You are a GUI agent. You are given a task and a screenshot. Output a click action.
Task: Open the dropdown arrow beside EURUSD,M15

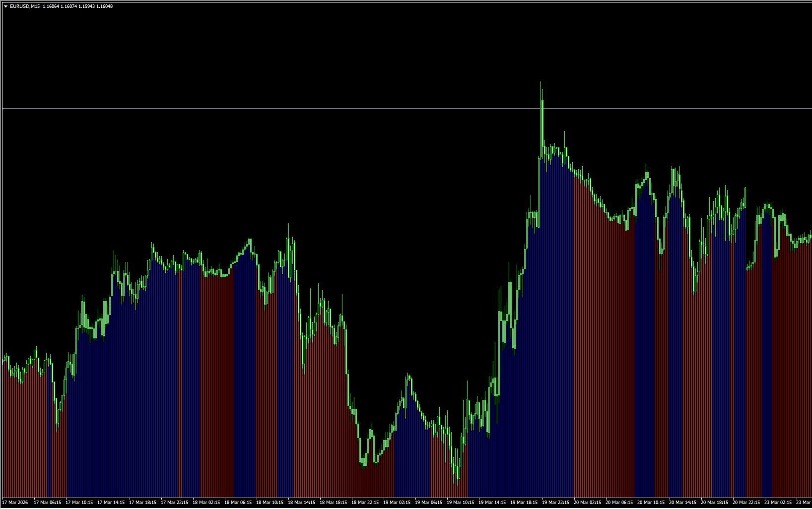click(x=5, y=6)
